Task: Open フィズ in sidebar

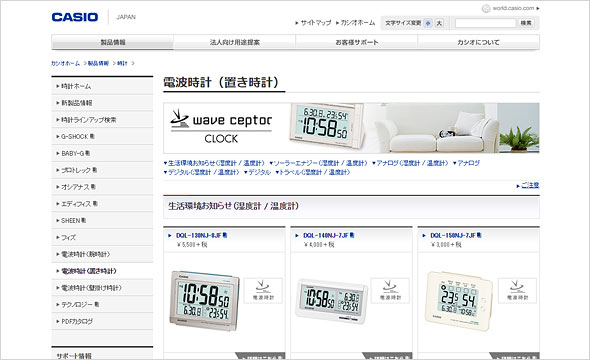Action: pyautogui.click(x=102, y=237)
